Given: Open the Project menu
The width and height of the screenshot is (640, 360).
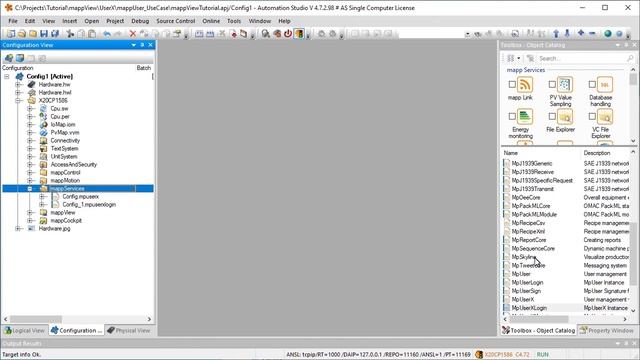Looking at the screenshot, I should (x=115, y=21).
